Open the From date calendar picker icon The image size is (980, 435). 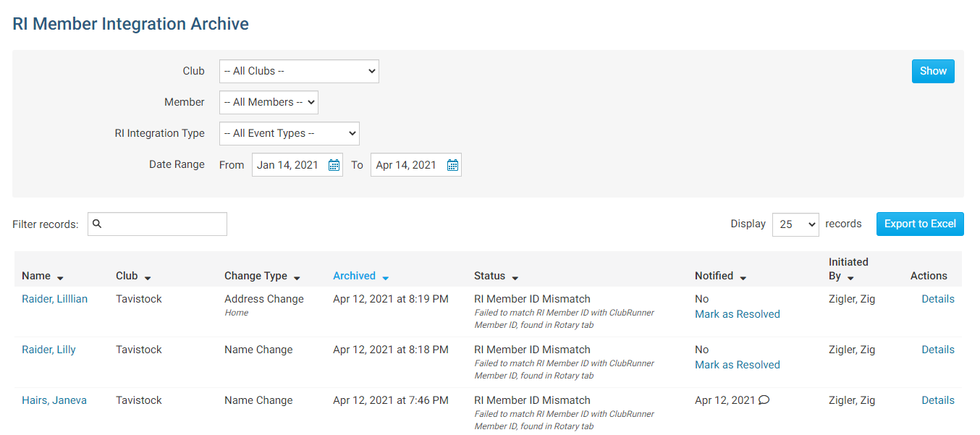(x=334, y=165)
